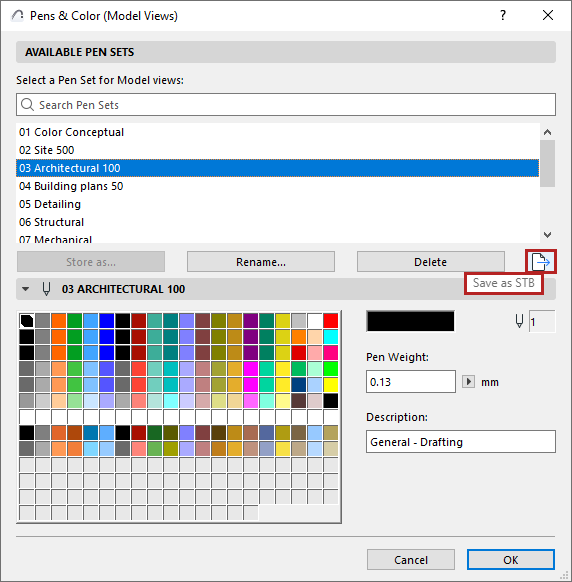
Task: Select 01 Color Conceptual pen set
Action: (x=277, y=132)
